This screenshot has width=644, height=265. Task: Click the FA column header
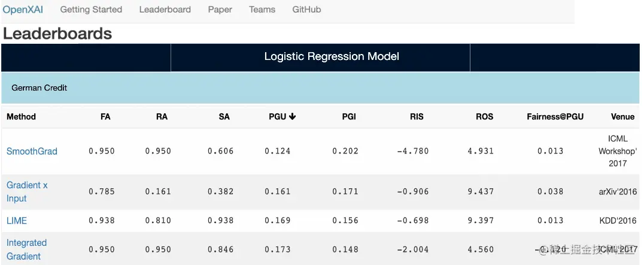(105, 117)
